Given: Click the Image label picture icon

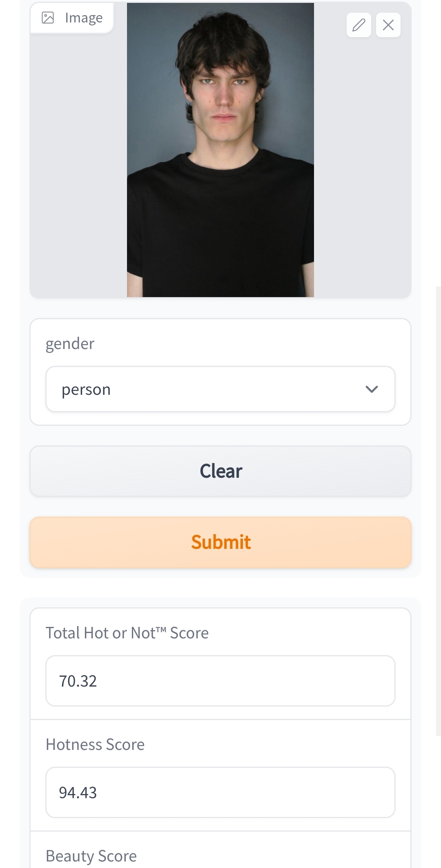Looking at the screenshot, I should [48, 18].
